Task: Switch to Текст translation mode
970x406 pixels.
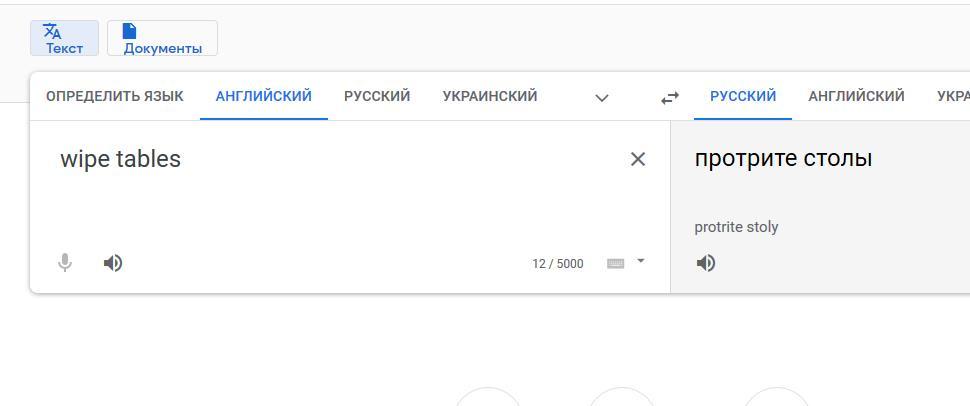Action: [x=64, y=38]
